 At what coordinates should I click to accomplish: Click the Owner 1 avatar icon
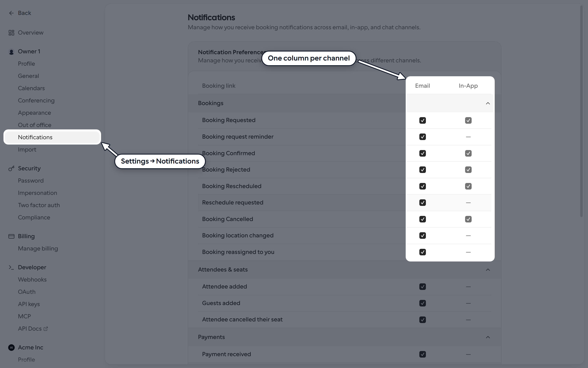[11, 52]
